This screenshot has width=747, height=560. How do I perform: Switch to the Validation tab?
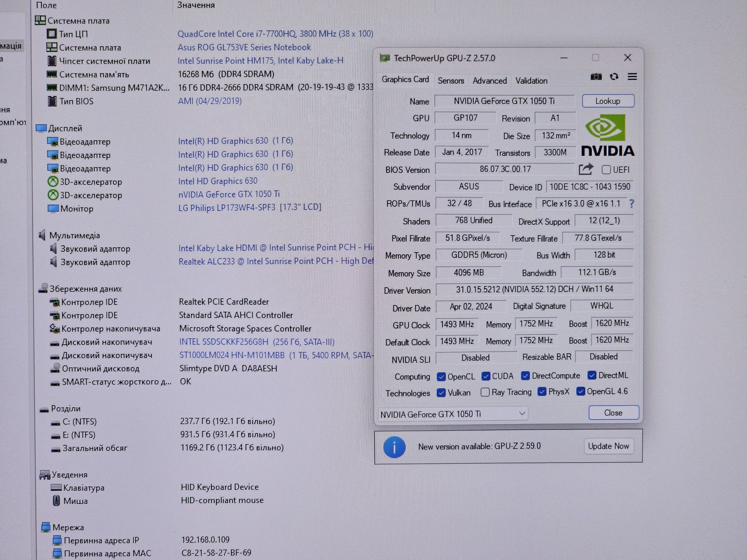point(531,81)
